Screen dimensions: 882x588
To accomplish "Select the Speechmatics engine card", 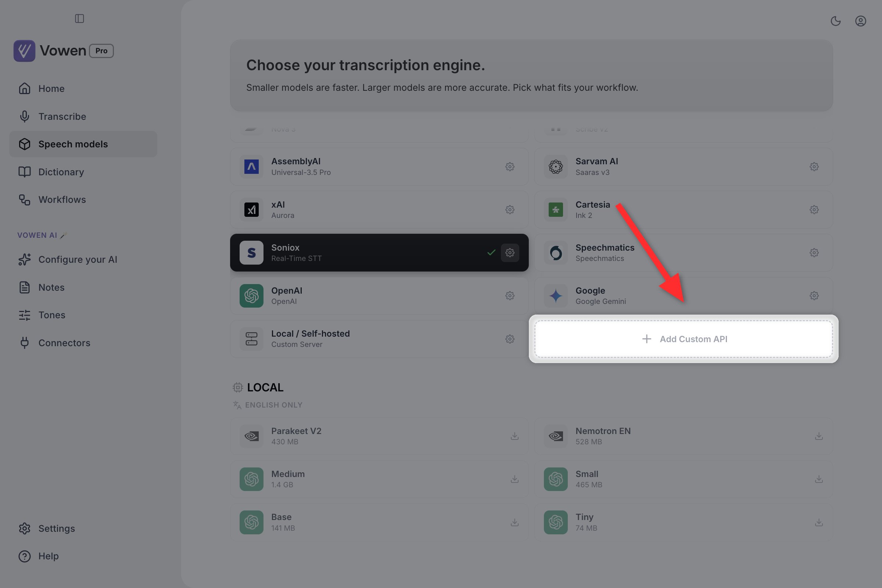I will pos(683,253).
